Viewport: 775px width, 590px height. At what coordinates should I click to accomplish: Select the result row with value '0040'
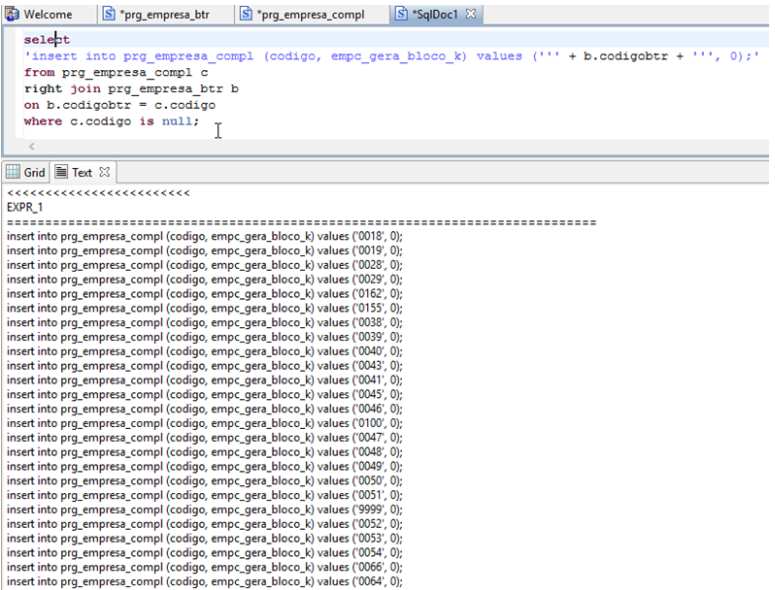pyautogui.click(x=205, y=351)
